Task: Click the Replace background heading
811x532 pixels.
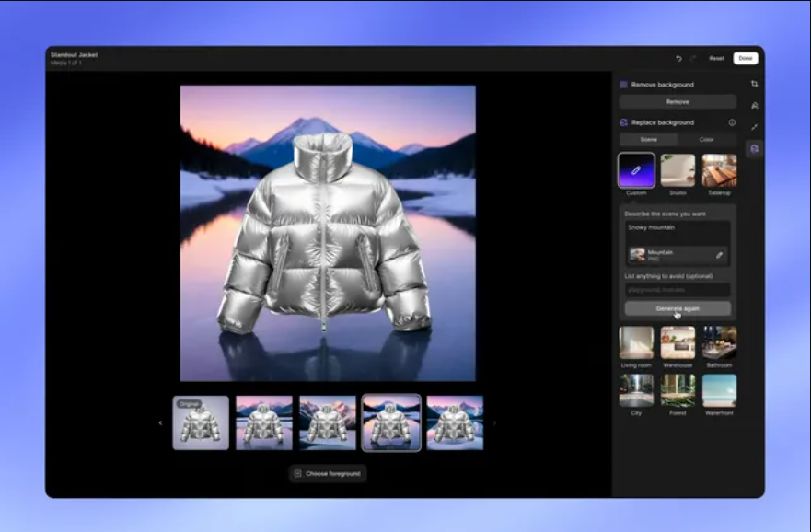Action: pos(663,122)
